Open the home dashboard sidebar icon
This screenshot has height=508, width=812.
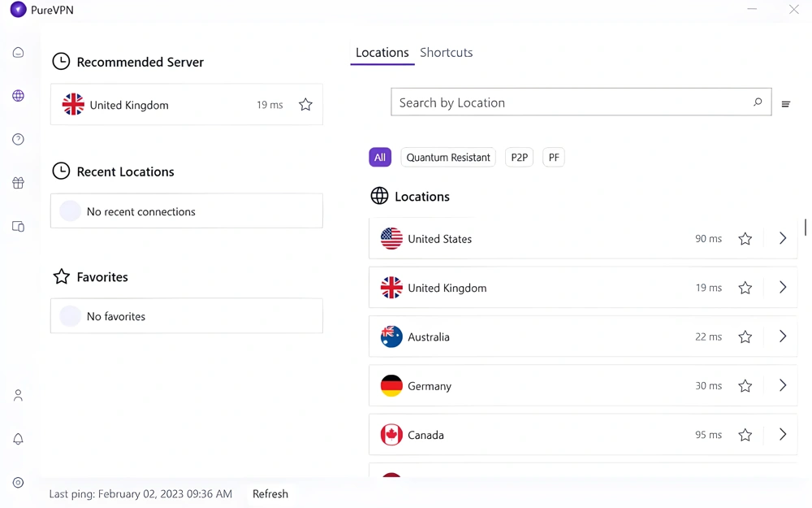pos(18,52)
